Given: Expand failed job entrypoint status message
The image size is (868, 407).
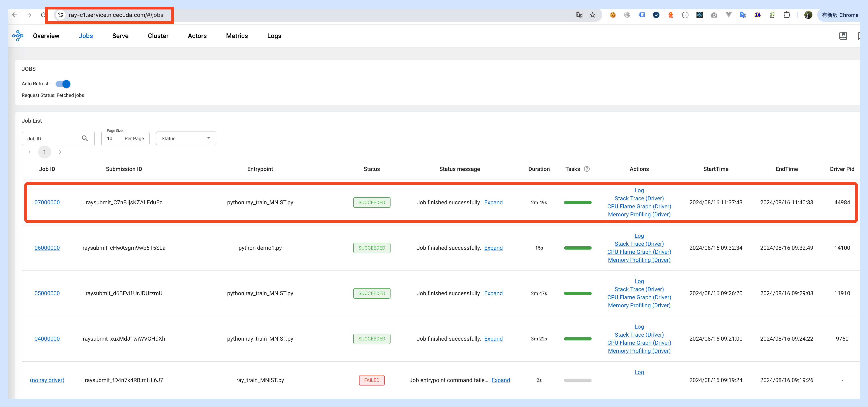Looking at the screenshot, I should point(500,380).
